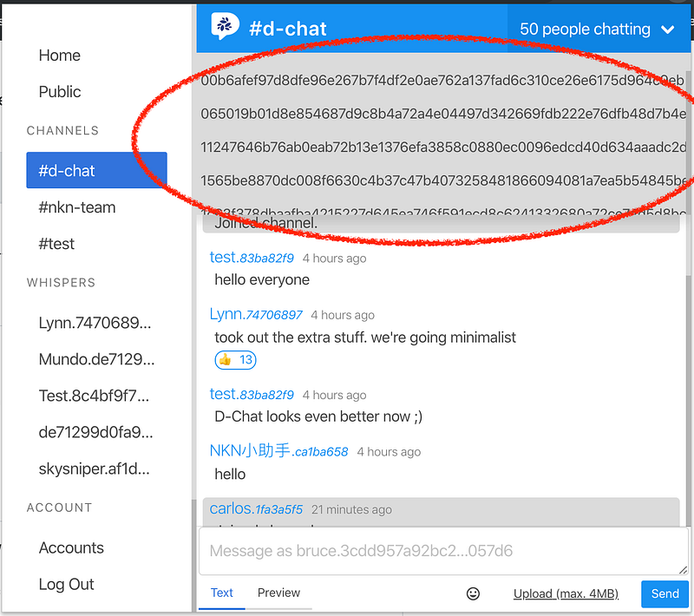Switch to the Preview tab
This screenshot has width=694, height=616.
[x=278, y=593]
